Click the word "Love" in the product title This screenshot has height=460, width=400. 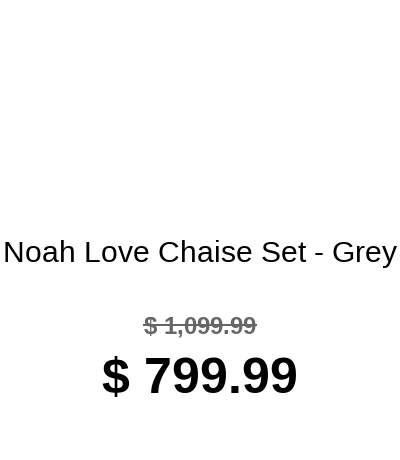coord(117,252)
